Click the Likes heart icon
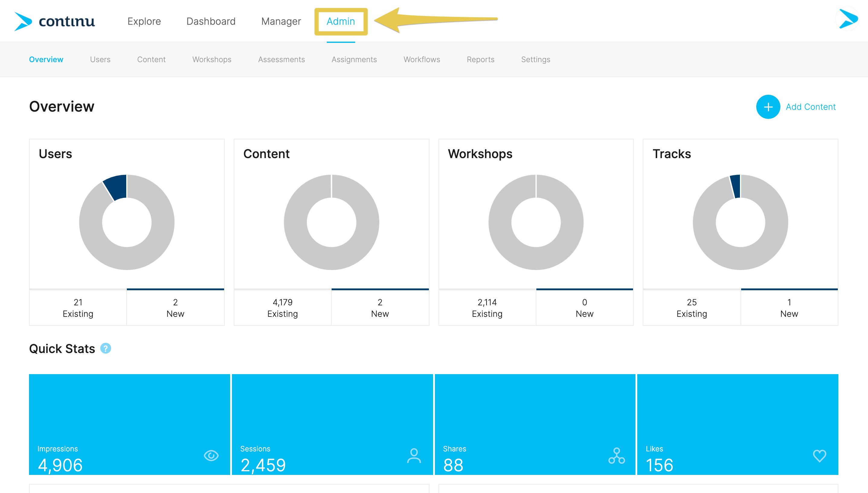The image size is (868, 493). point(820,456)
